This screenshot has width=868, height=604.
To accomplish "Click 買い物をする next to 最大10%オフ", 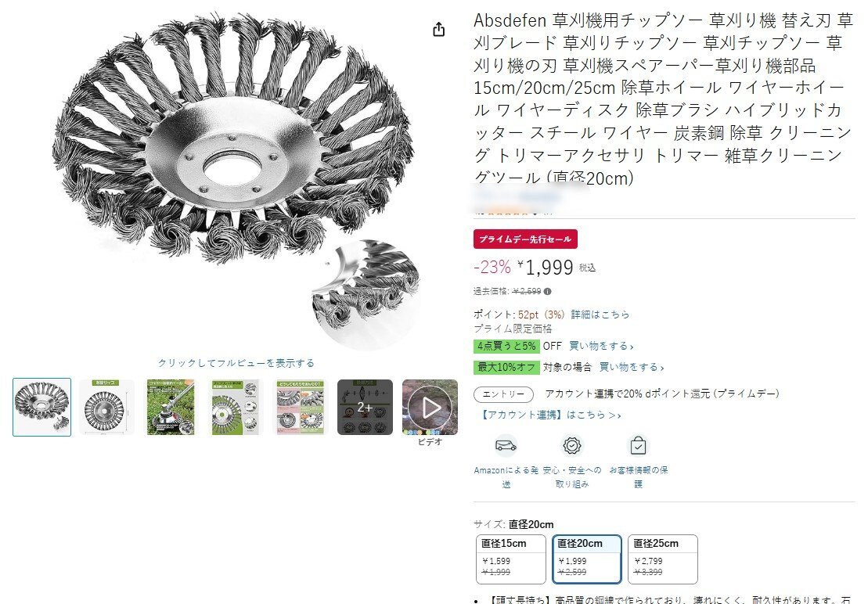I will tap(632, 367).
